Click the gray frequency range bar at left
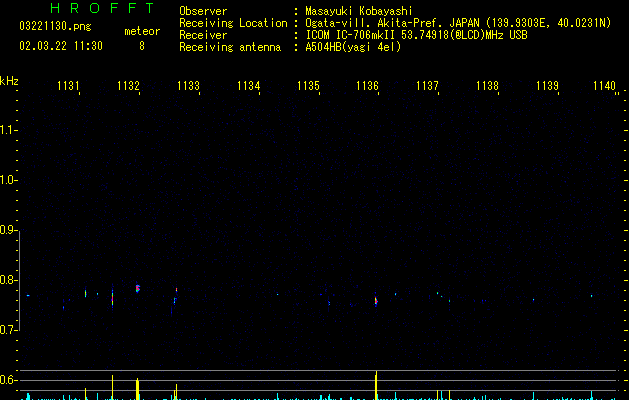629x400 pixels. (x=19, y=280)
